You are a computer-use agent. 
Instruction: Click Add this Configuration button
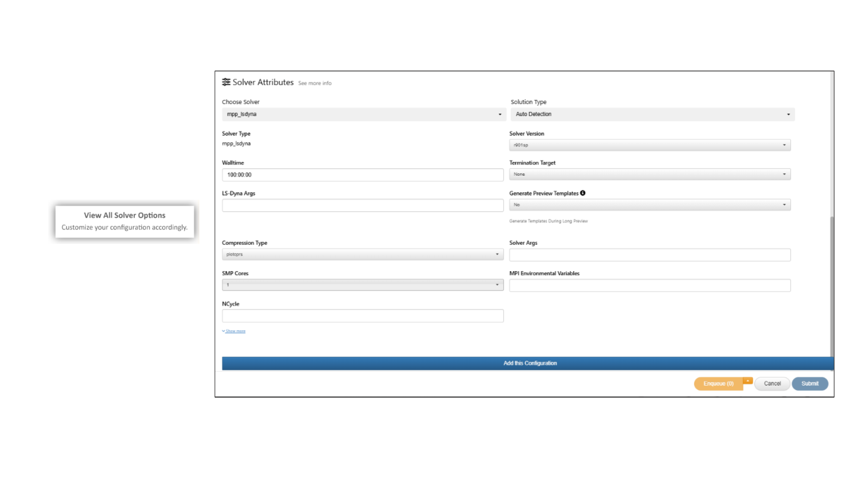coord(528,363)
